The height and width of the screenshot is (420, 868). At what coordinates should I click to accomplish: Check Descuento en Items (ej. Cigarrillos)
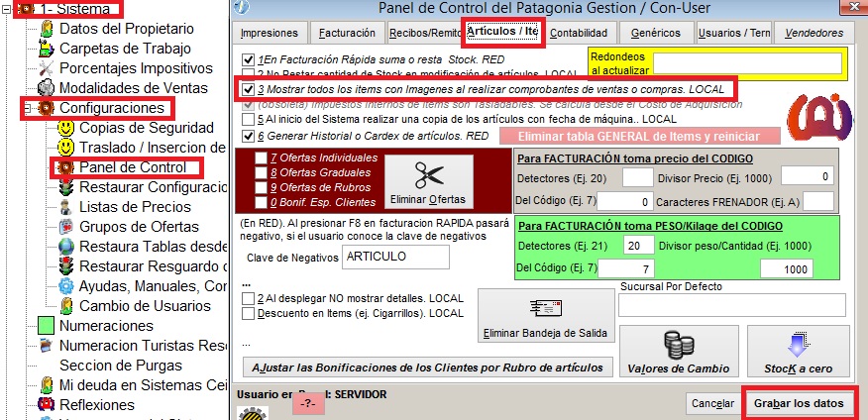[248, 314]
